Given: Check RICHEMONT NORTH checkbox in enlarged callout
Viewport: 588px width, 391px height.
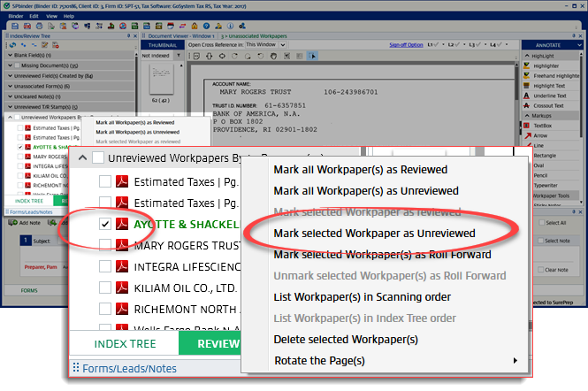Looking at the screenshot, I should point(105,310).
